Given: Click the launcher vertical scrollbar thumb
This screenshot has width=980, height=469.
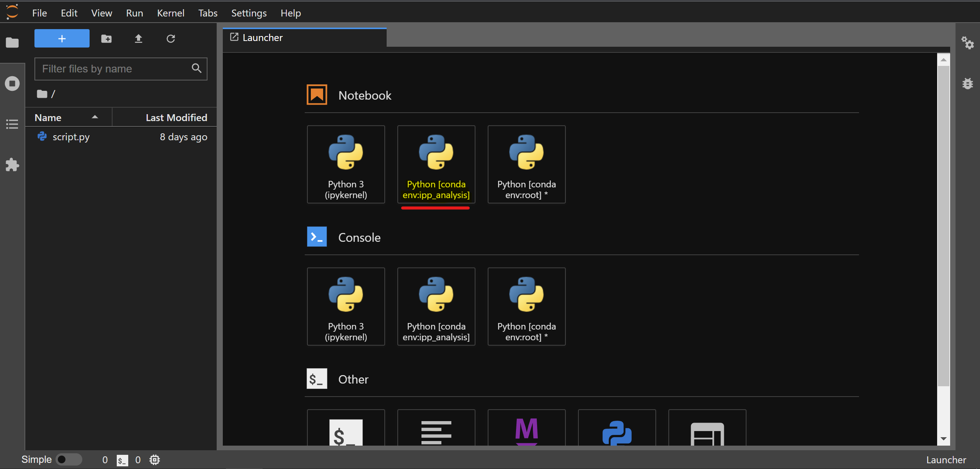Looking at the screenshot, I should (944, 226).
